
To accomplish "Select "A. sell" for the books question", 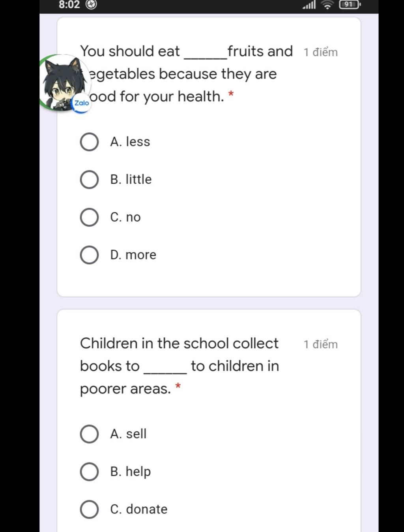I will [89, 434].
